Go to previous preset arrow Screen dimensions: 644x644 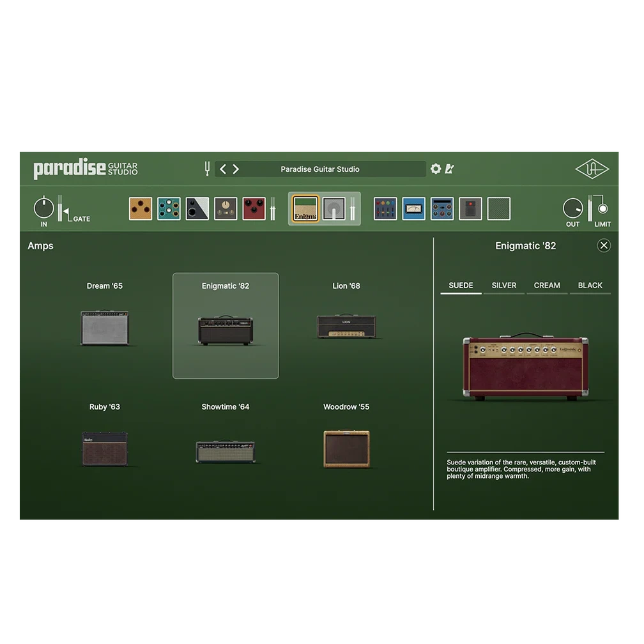coord(223,169)
